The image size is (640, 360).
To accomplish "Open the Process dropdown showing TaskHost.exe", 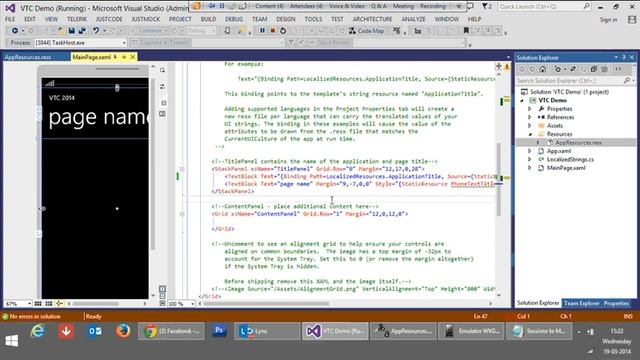I will pyautogui.click(x=80, y=42).
